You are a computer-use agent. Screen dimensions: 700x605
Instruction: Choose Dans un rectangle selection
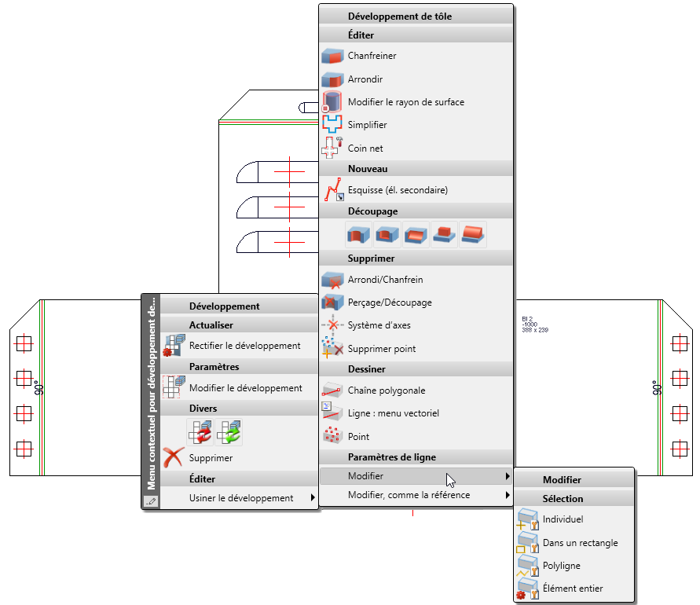[574, 542]
